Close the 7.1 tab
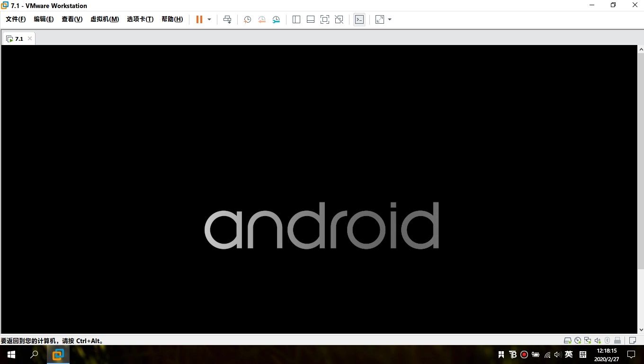The image size is (644, 364). [30, 38]
